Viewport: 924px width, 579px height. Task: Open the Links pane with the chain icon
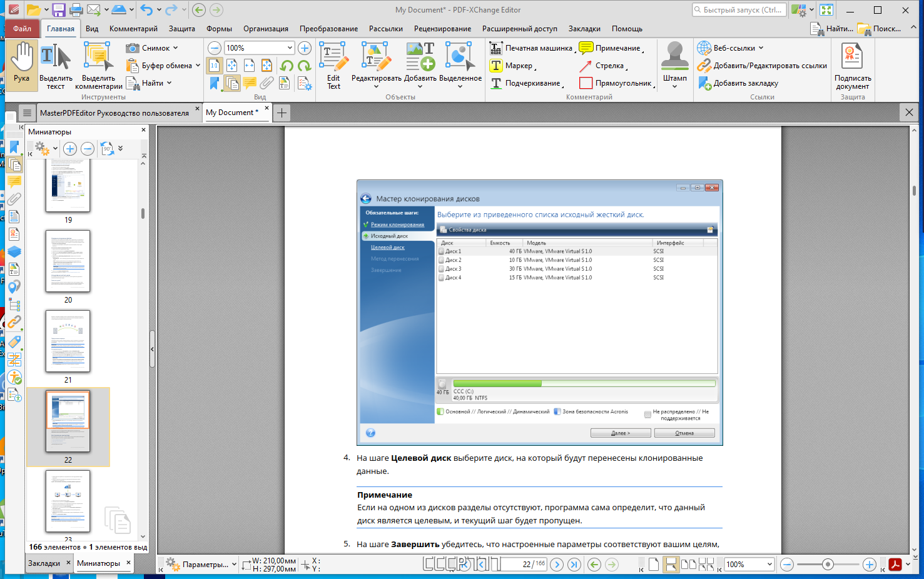click(14, 323)
